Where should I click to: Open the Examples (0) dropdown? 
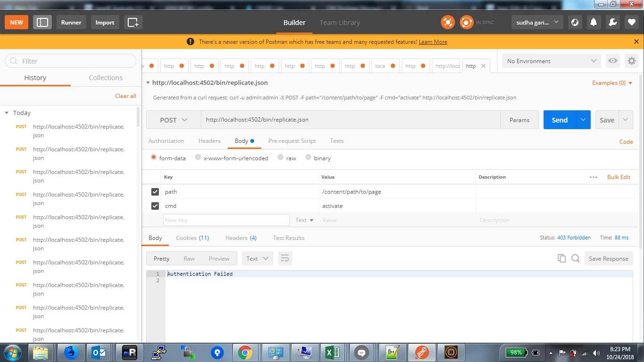point(611,83)
